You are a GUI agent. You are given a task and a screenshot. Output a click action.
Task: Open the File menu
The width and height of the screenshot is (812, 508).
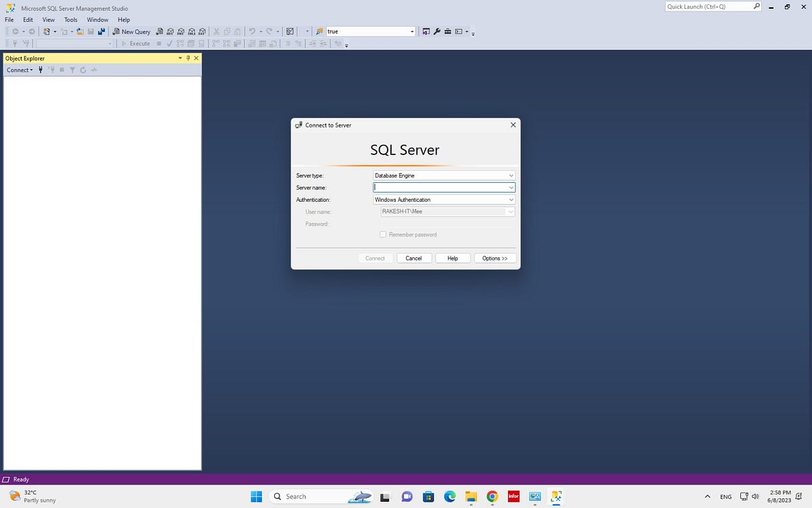point(9,20)
